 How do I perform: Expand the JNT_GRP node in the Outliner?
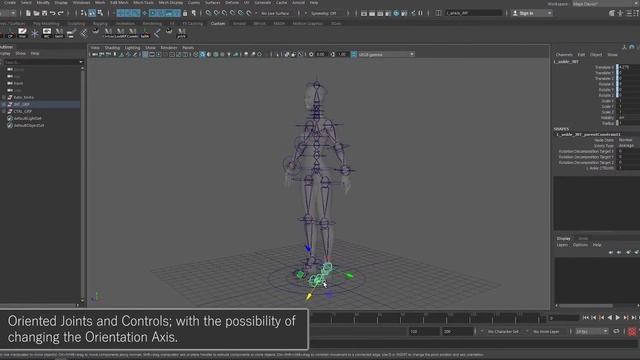click(x=4, y=104)
